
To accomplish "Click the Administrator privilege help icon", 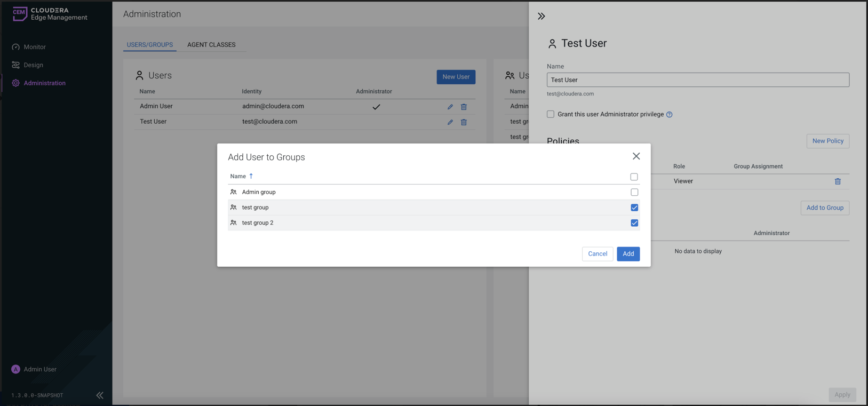I will (669, 115).
